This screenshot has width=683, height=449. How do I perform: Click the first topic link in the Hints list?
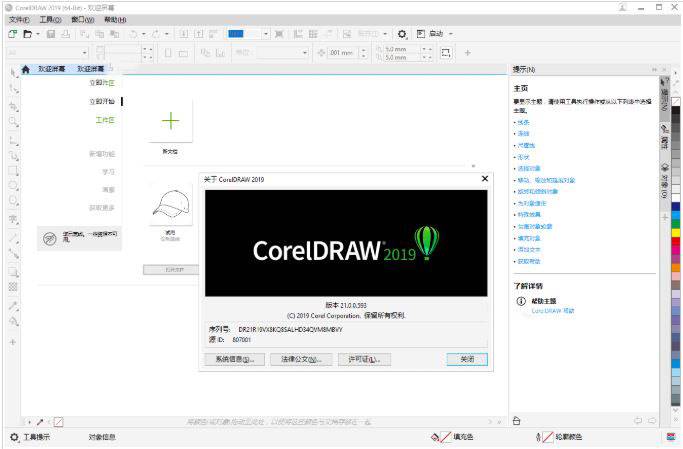pyautogui.click(x=523, y=123)
